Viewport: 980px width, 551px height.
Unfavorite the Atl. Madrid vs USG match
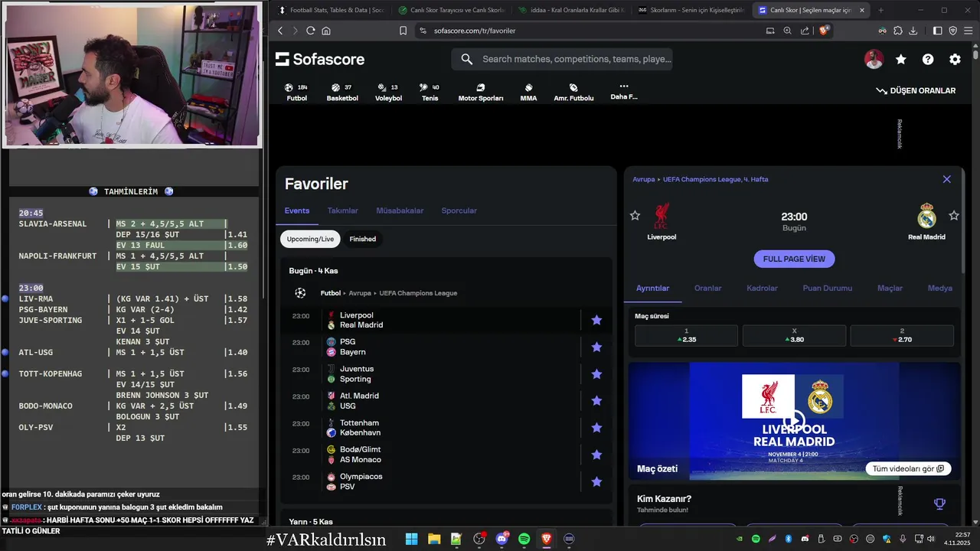tap(596, 400)
